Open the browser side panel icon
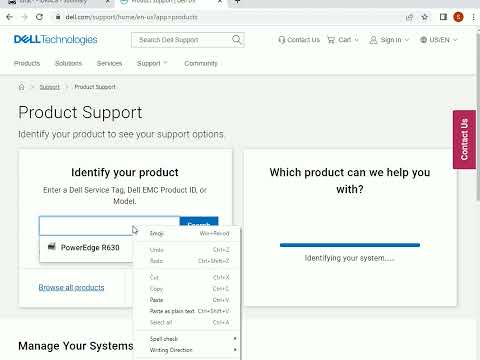Screen dimensions: 480x360 (443, 17)
